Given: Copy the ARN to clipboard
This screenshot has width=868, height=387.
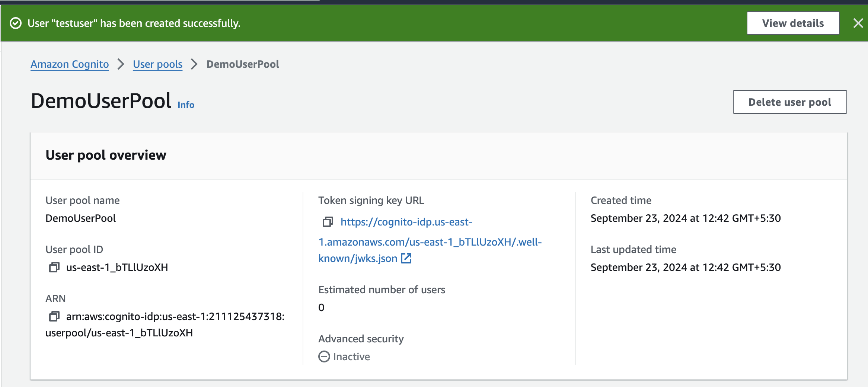Looking at the screenshot, I should tap(54, 316).
